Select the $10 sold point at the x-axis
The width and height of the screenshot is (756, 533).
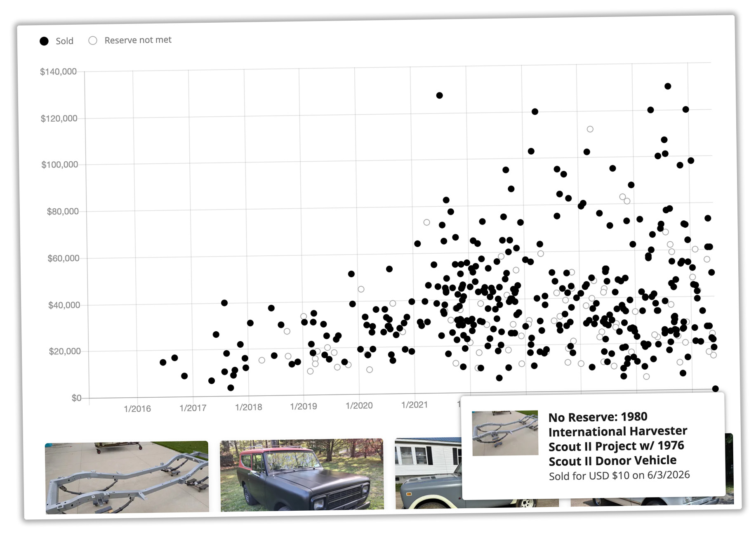click(716, 389)
